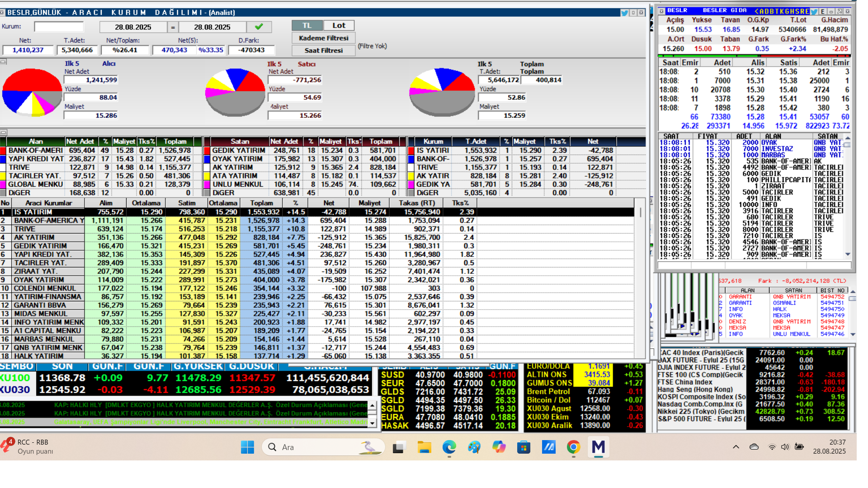This screenshot has height=488, width=868.
Task: Click BIST NO column header
Action: coord(832,291)
